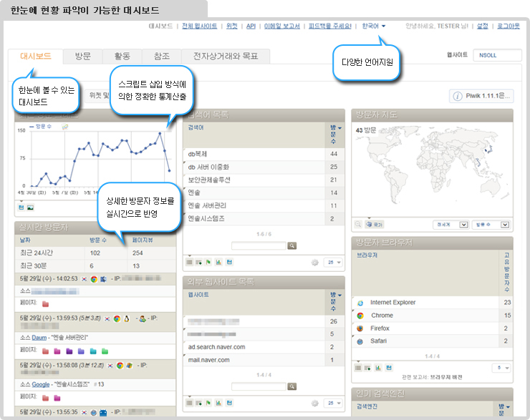Open the gear settings in keyword list widget
530x420 pixels.
314,263
